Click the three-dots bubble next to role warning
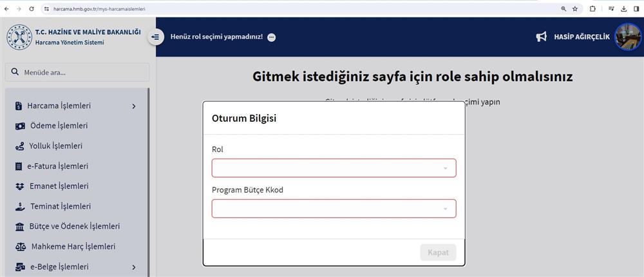 click(x=272, y=37)
